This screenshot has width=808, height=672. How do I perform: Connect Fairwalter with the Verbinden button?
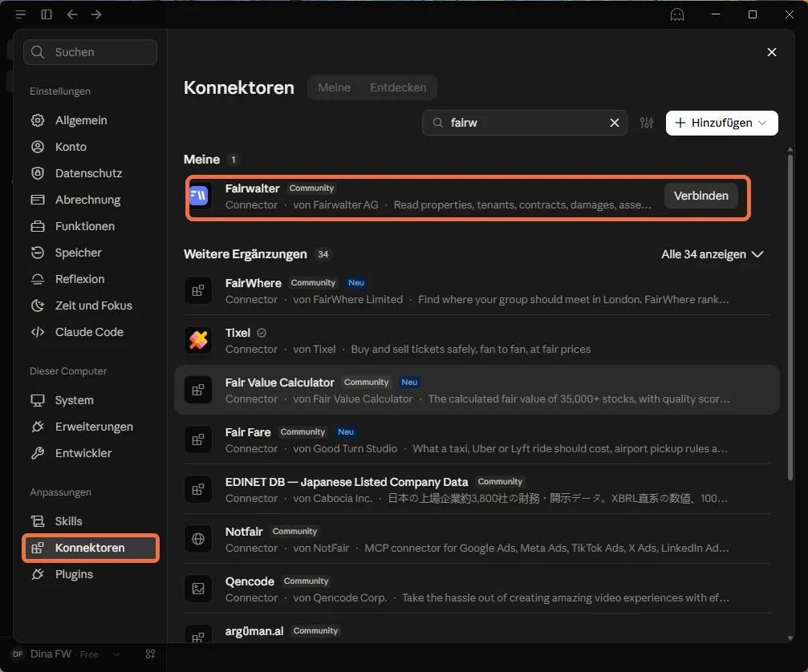pyautogui.click(x=700, y=196)
